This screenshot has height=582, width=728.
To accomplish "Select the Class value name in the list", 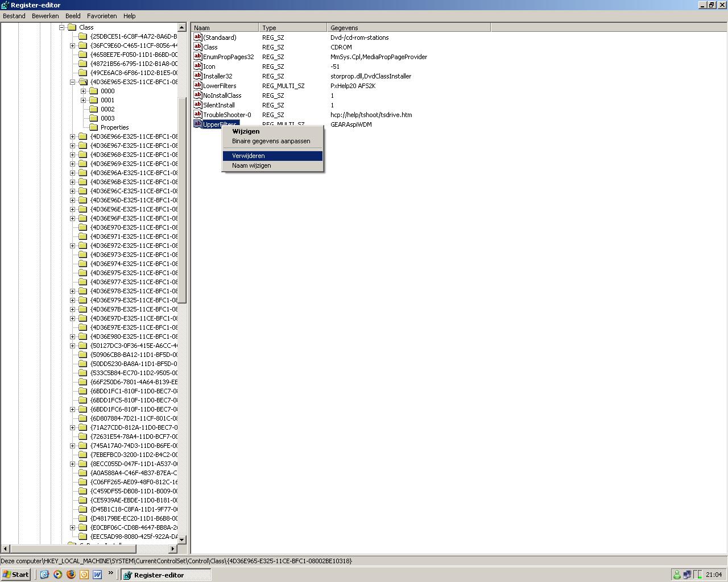I will tap(210, 47).
